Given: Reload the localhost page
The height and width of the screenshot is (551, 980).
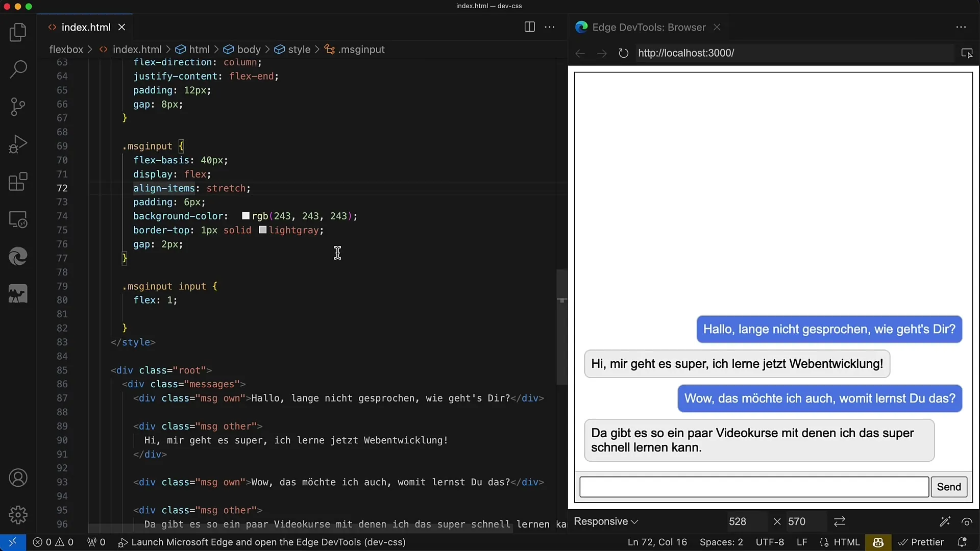Looking at the screenshot, I should (x=623, y=53).
